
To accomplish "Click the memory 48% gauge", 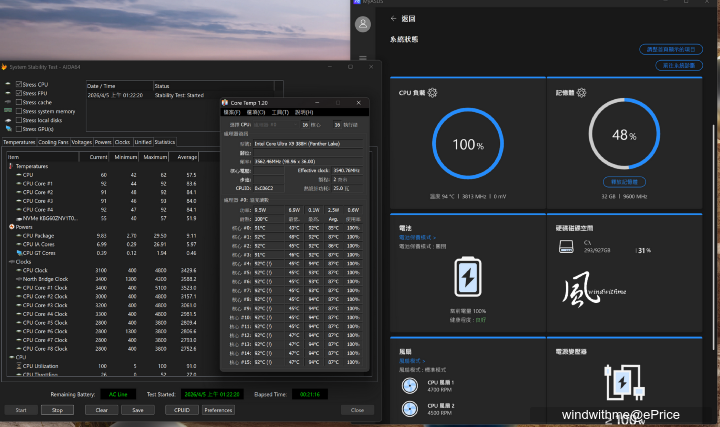I will click(624, 134).
